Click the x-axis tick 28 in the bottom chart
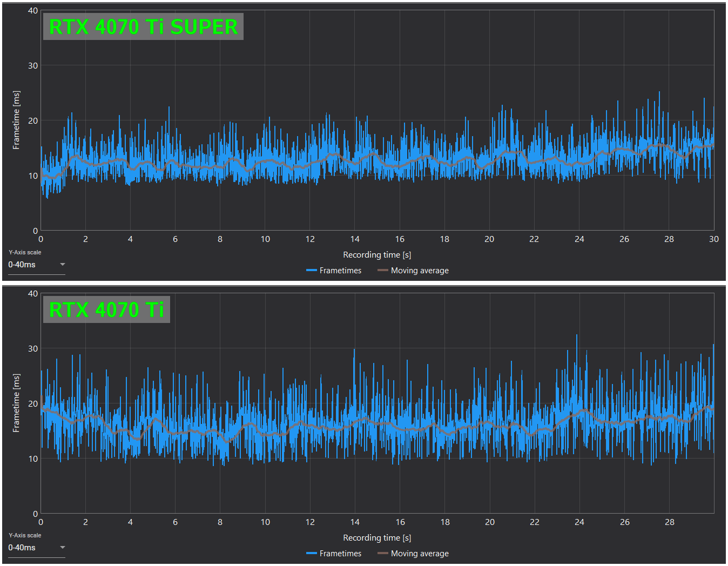Screen dimensions: 728x566 click(x=669, y=522)
